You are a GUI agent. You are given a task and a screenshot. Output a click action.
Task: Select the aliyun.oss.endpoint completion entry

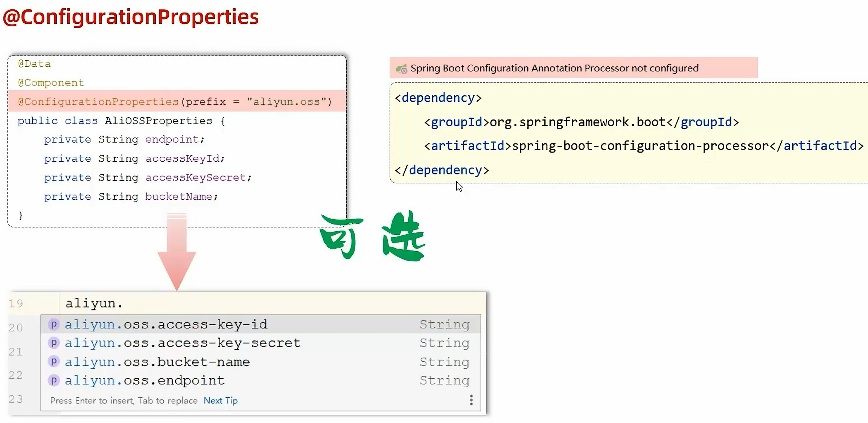pyautogui.click(x=145, y=380)
